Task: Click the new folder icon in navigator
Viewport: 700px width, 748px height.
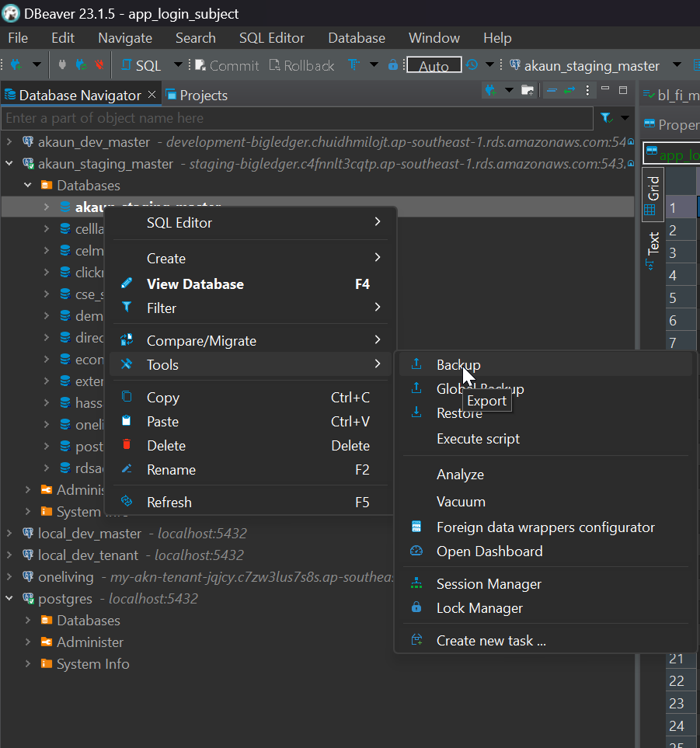Action: pos(528,91)
